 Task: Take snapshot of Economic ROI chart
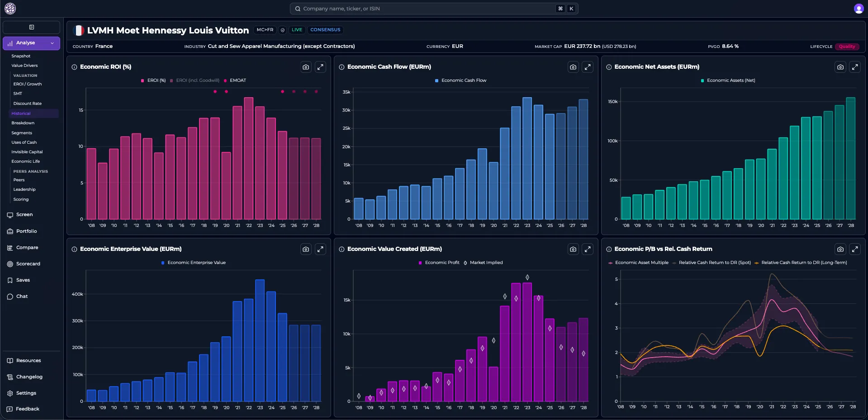tap(306, 67)
